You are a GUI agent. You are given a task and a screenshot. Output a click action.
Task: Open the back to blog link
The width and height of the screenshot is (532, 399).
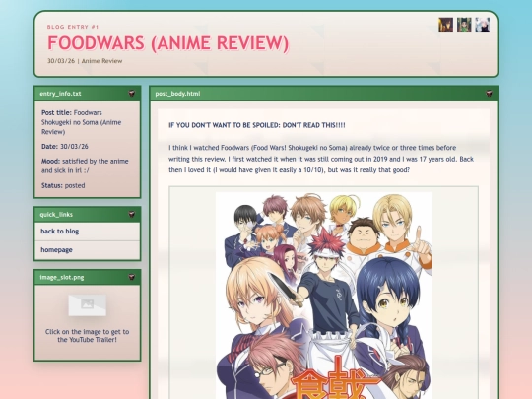(x=88, y=232)
